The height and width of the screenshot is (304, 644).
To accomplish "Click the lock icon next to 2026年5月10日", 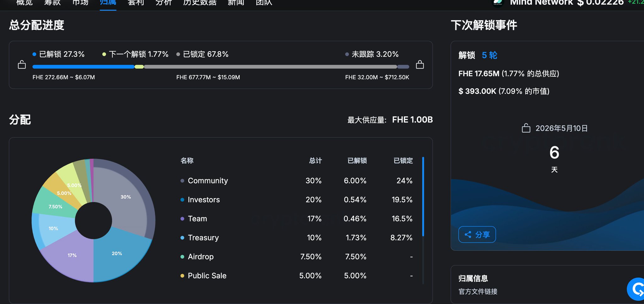I will [x=526, y=128].
